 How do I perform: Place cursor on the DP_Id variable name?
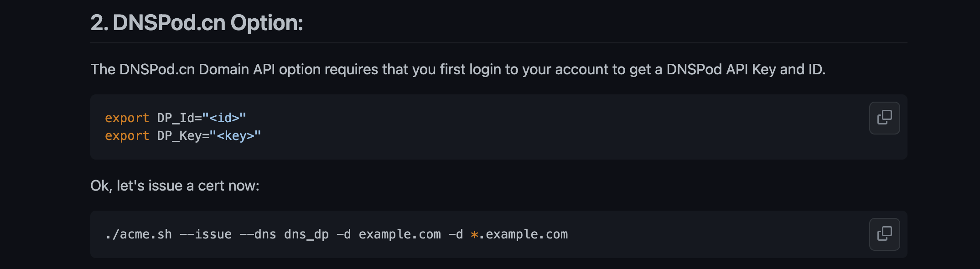click(176, 118)
